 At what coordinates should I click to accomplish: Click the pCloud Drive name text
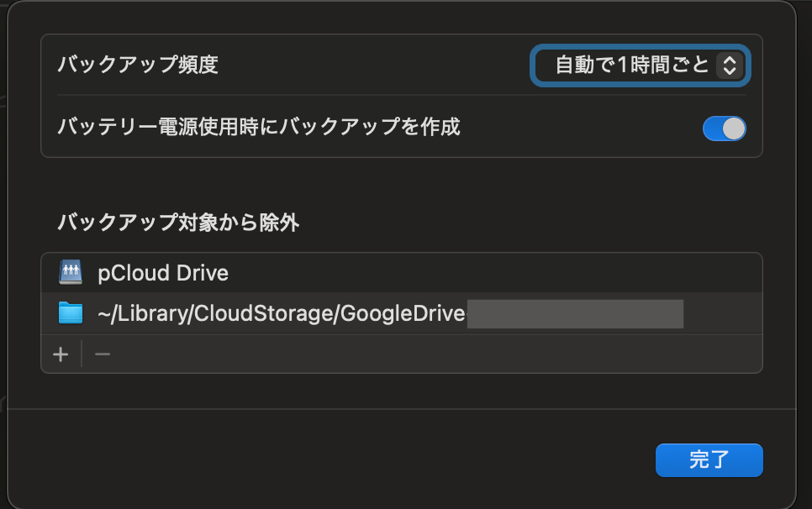(163, 273)
